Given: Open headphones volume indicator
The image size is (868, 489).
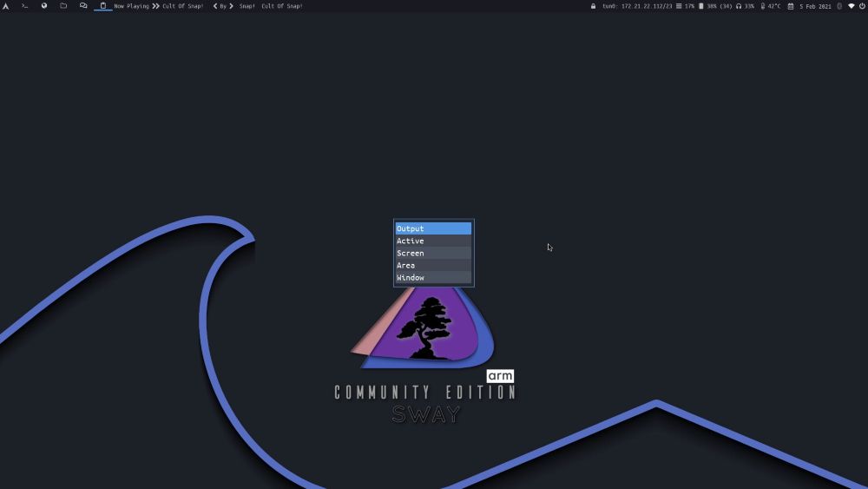Looking at the screenshot, I should 739,6.
